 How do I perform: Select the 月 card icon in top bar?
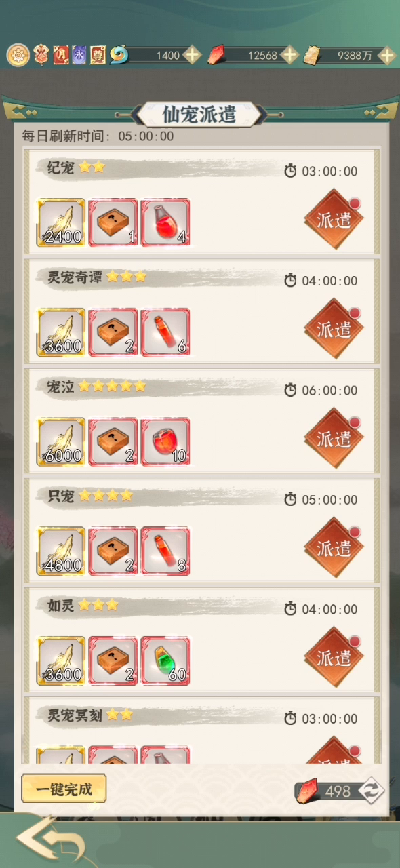(x=60, y=56)
